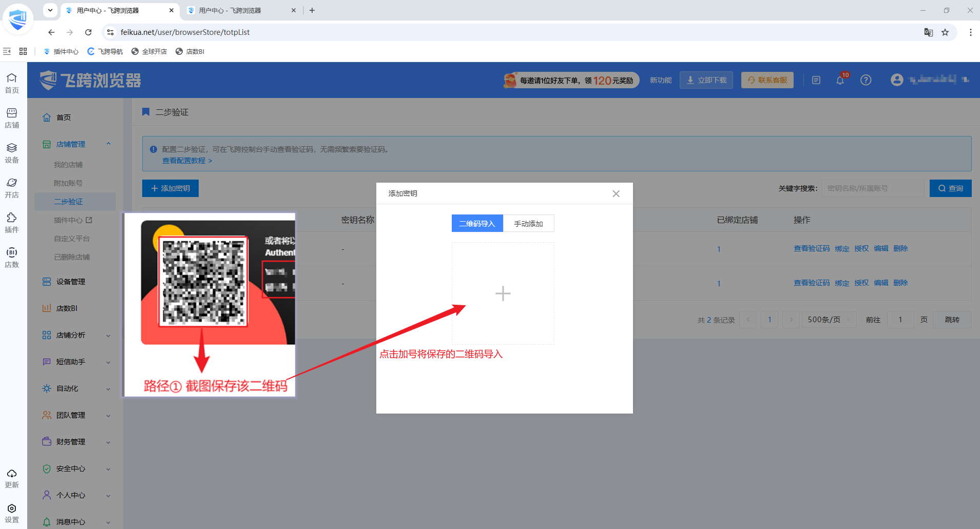The image size is (980, 529).
Task: Click the 新功能 header link
Action: click(x=661, y=80)
